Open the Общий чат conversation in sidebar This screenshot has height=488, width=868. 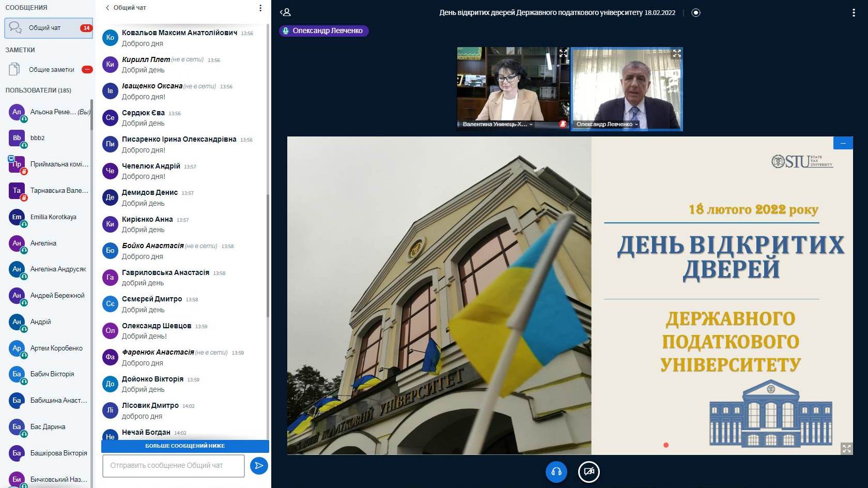[49, 28]
